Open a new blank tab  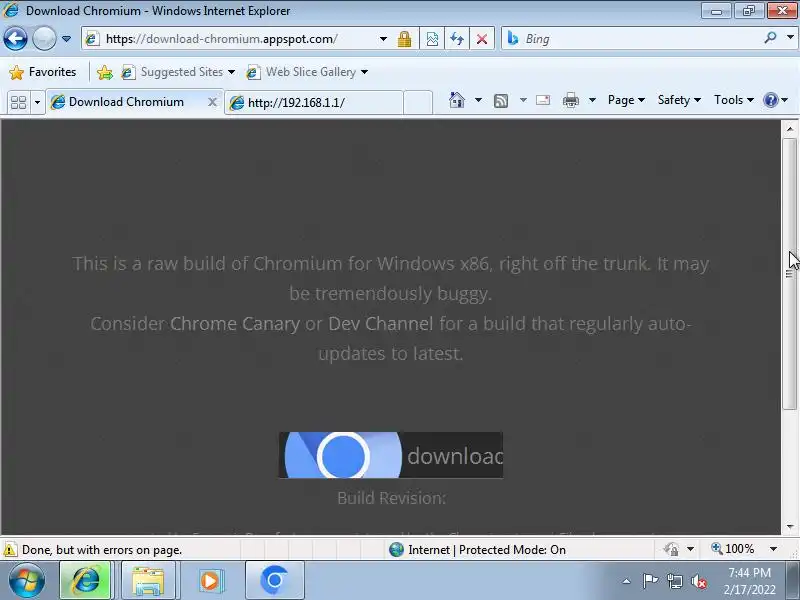(x=418, y=103)
